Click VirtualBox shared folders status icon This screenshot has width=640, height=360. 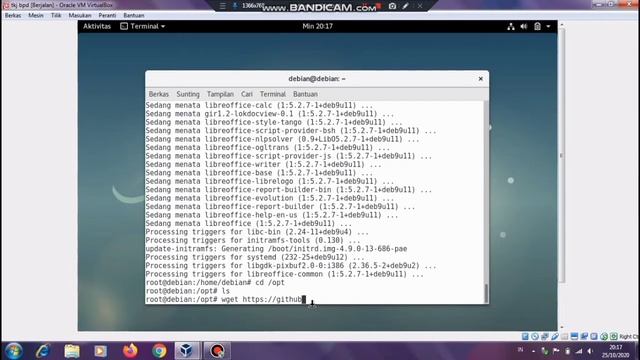click(x=564, y=336)
